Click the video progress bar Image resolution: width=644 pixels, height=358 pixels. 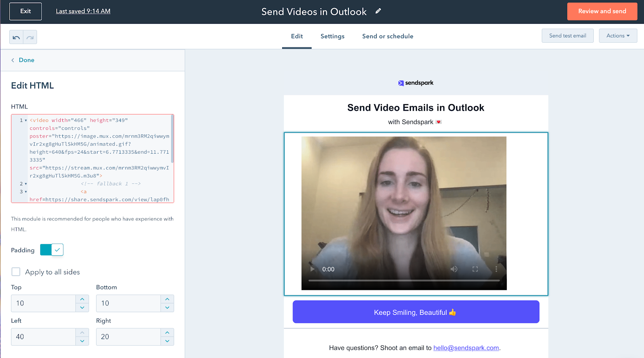[x=404, y=280]
